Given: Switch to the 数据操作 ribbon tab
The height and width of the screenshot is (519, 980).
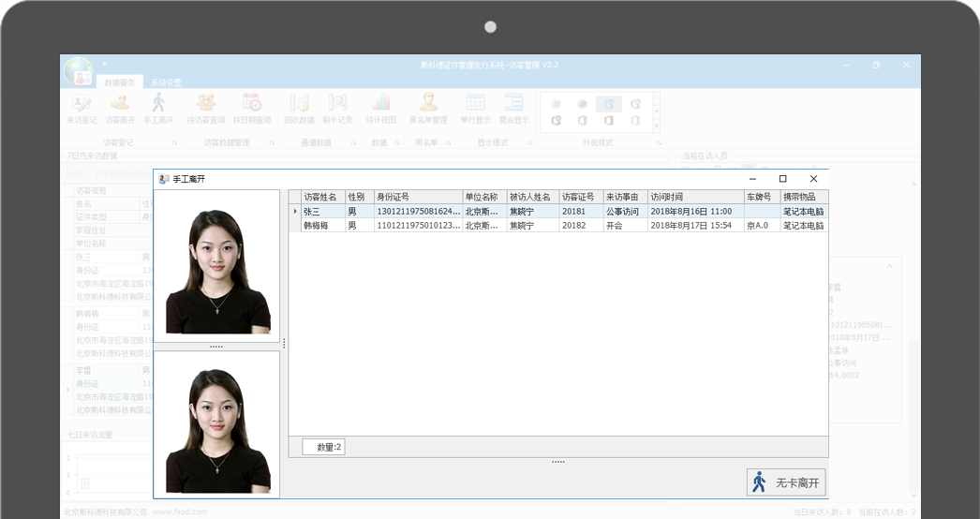Looking at the screenshot, I should click(119, 82).
